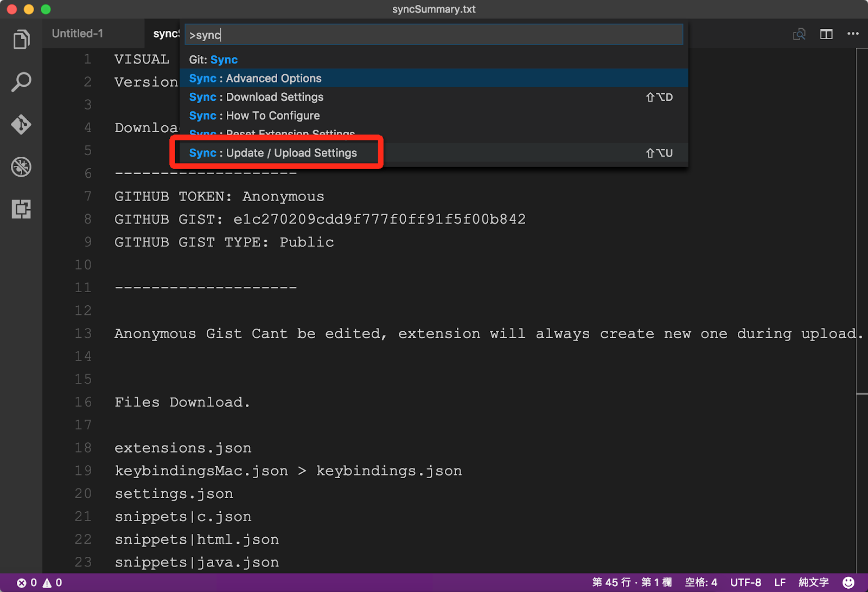Click the line and column position indicator
Viewport: 868px width, 592px height.
click(x=632, y=583)
